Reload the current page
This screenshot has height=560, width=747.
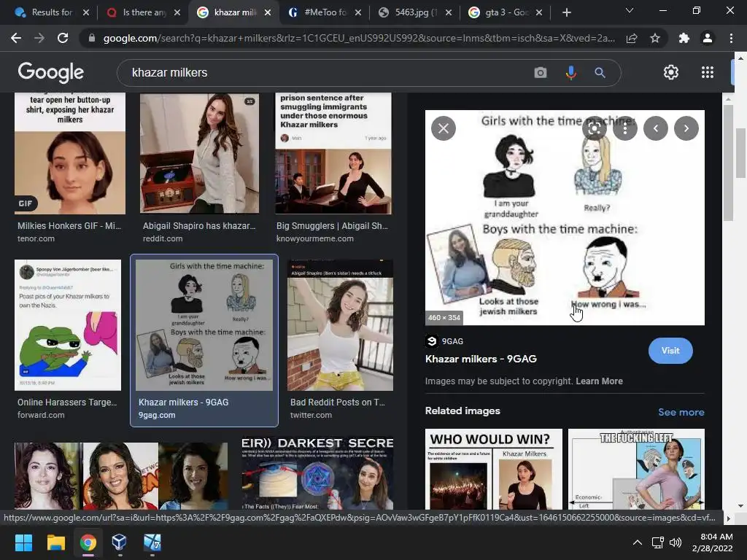coord(63,38)
